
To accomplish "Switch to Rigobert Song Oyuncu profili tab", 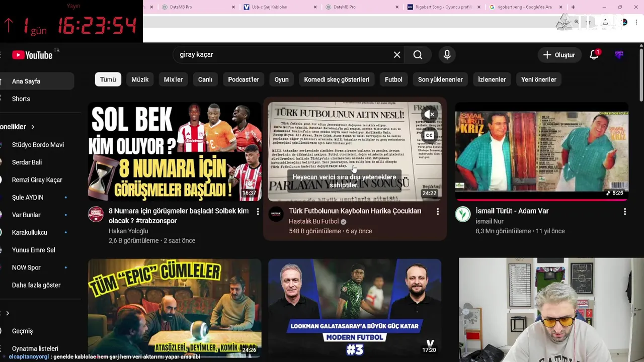I will point(443,7).
